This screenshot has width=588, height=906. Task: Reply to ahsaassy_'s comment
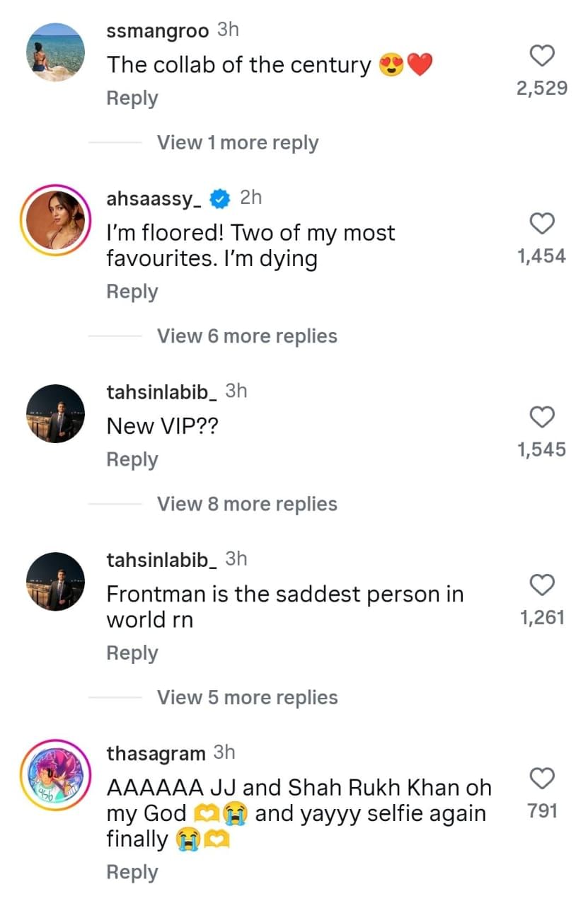click(x=132, y=292)
